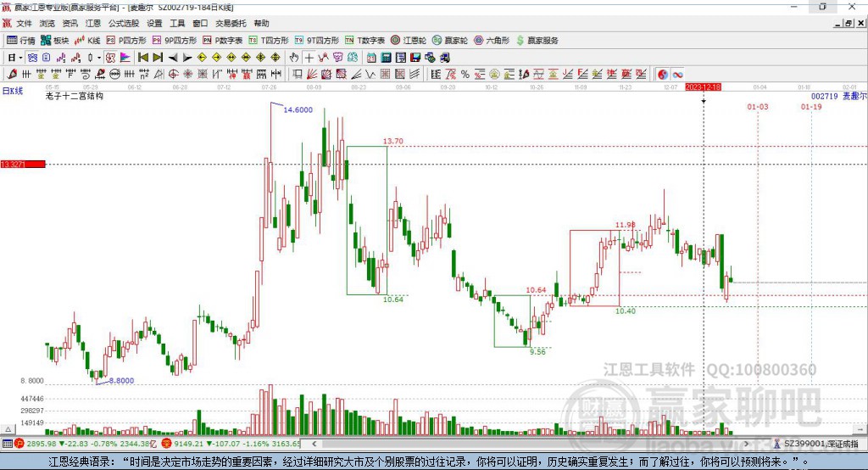Select the zigzag wave line tool
The height and width of the screenshot is (470, 868).
click(370, 75)
